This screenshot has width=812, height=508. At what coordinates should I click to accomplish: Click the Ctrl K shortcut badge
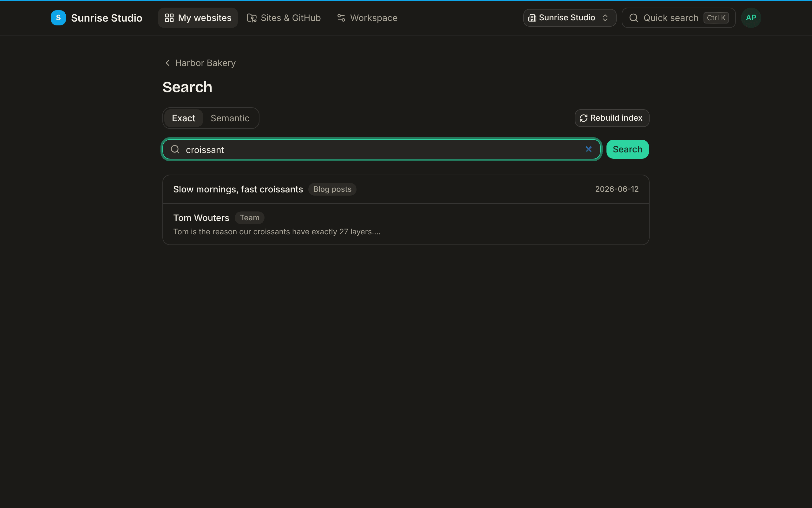pyautogui.click(x=716, y=18)
